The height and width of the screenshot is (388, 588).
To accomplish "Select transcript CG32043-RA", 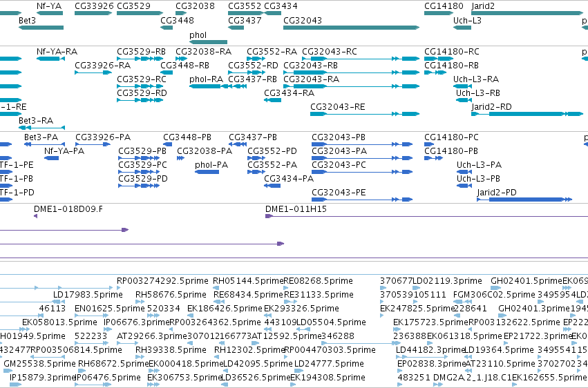I will (311, 79).
